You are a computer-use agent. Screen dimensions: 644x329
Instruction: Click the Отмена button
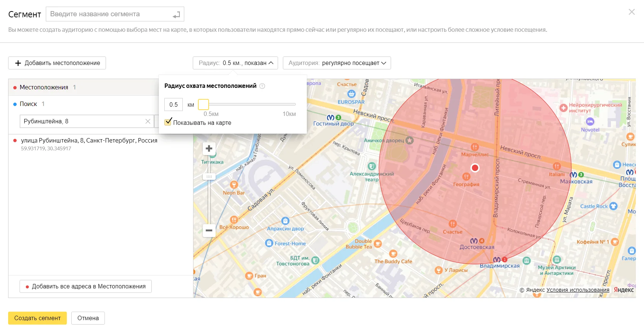[88, 318]
